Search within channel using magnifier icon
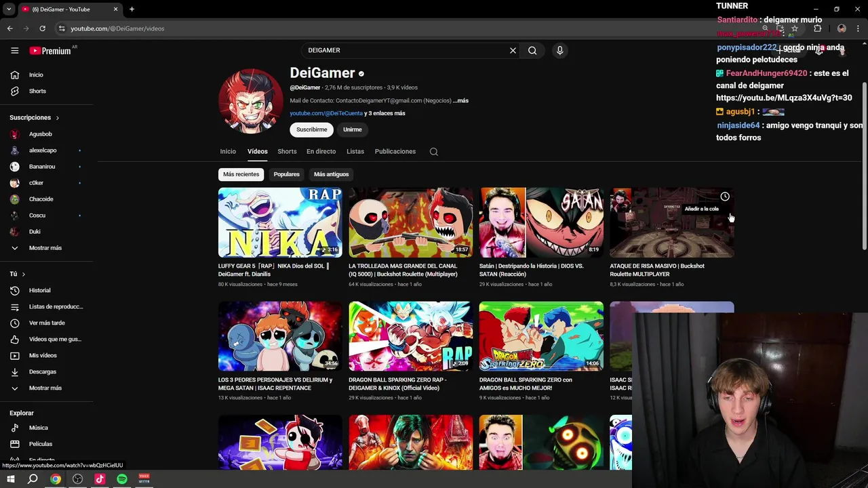868x488 pixels. tap(434, 152)
